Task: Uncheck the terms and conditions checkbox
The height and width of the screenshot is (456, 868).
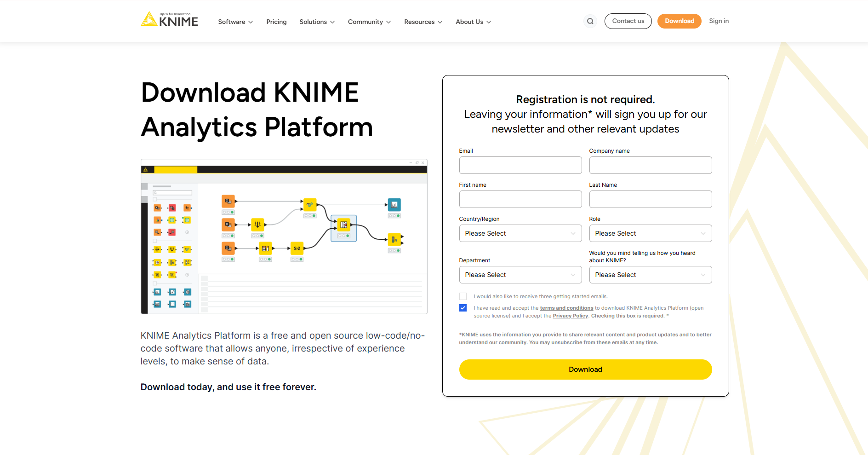Action: pos(463,307)
